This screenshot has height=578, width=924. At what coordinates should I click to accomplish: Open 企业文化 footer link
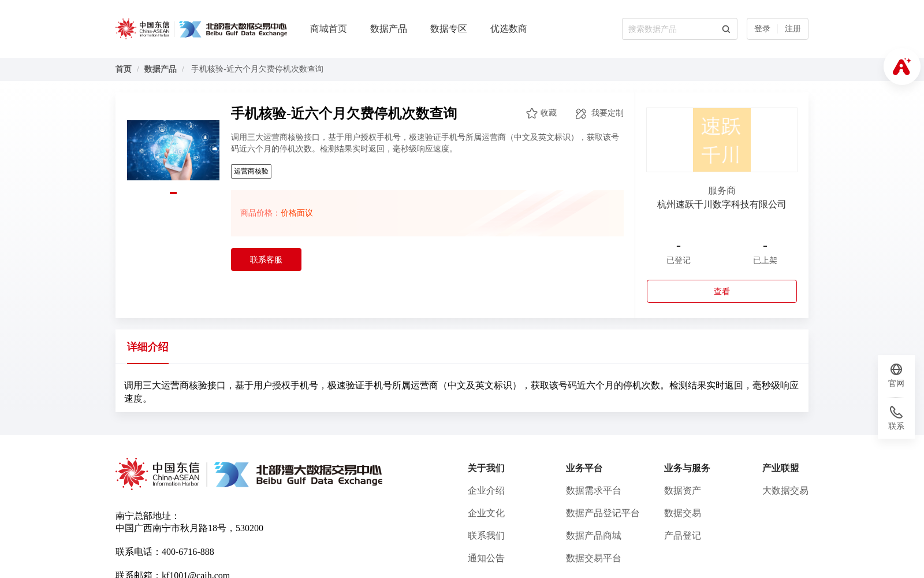point(486,513)
